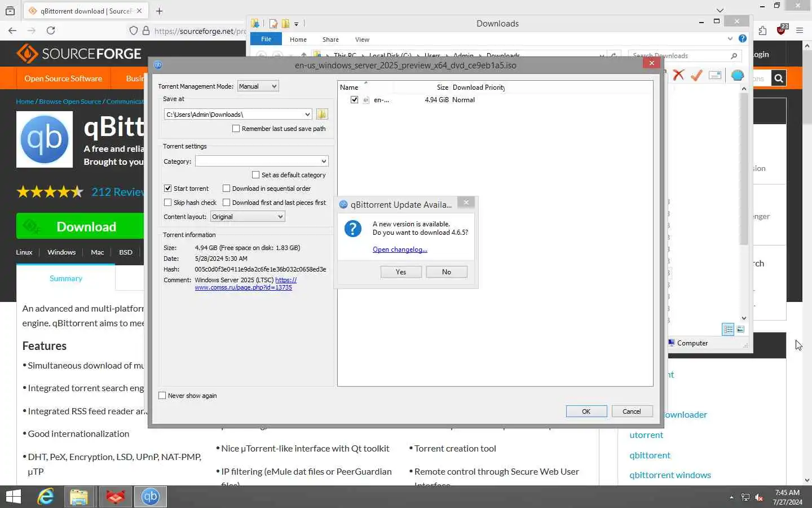Click the Explorer help question mark icon
This screenshot has width=812, height=508.
743,38
